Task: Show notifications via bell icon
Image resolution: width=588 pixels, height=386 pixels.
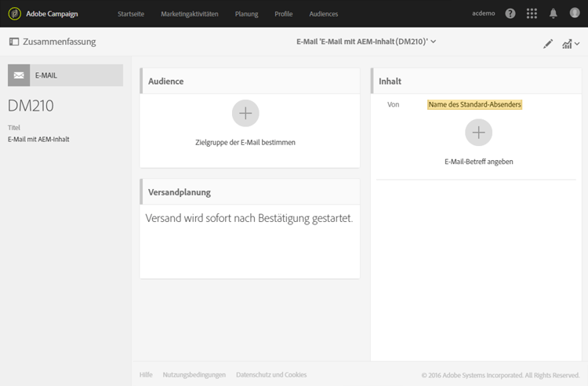Action: [554, 13]
